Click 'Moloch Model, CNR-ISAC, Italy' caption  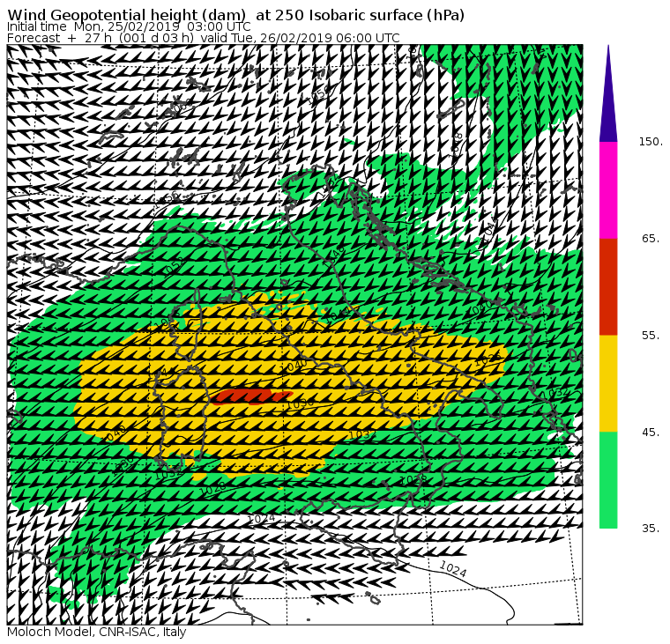click(x=97, y=632)
